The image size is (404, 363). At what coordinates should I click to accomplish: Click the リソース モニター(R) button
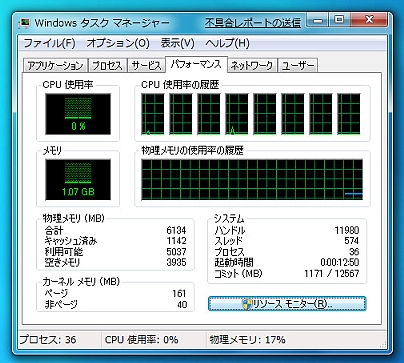(x=287, y=304)
